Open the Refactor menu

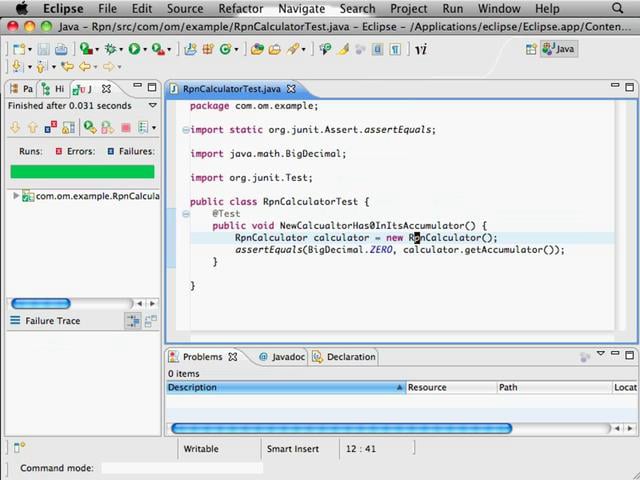(240, 9)
